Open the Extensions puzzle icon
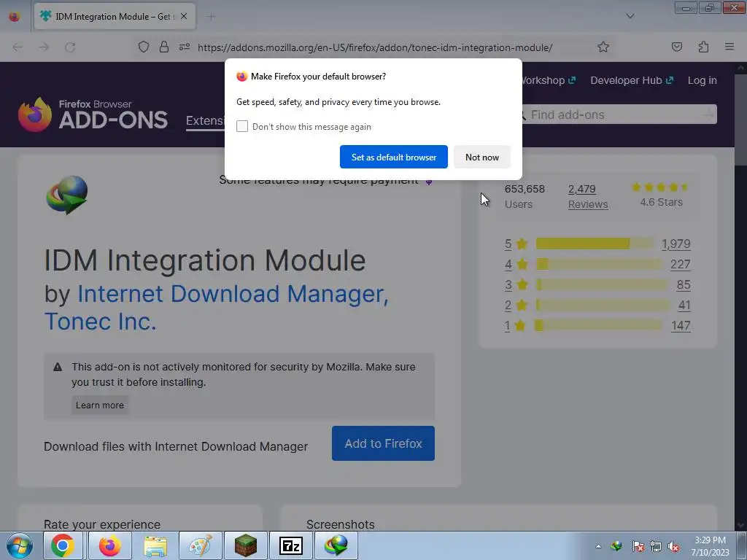747x560 pixels. point(703,47)
